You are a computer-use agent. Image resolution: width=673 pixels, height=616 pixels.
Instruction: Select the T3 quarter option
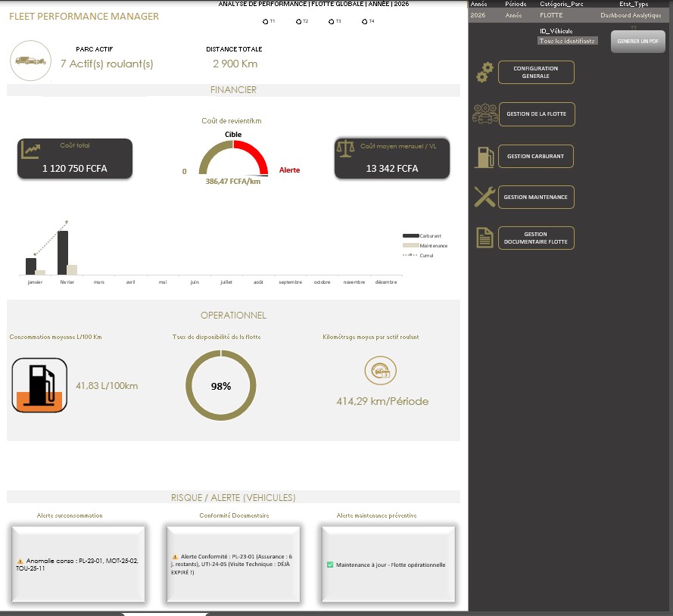[x=329, y=21]
